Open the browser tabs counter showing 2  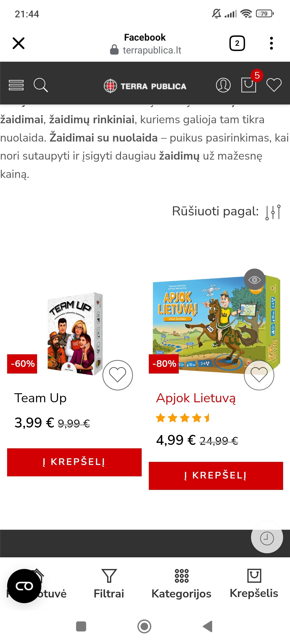pos(237,43)
